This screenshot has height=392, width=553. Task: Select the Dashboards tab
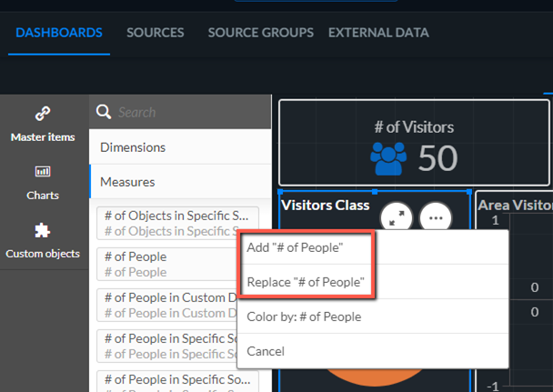tap(59, 33)
